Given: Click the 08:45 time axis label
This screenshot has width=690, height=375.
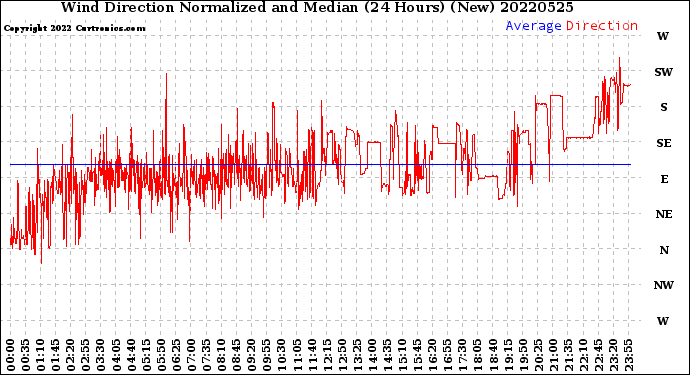Looking at the screenshot, I should tap(236, 355).
